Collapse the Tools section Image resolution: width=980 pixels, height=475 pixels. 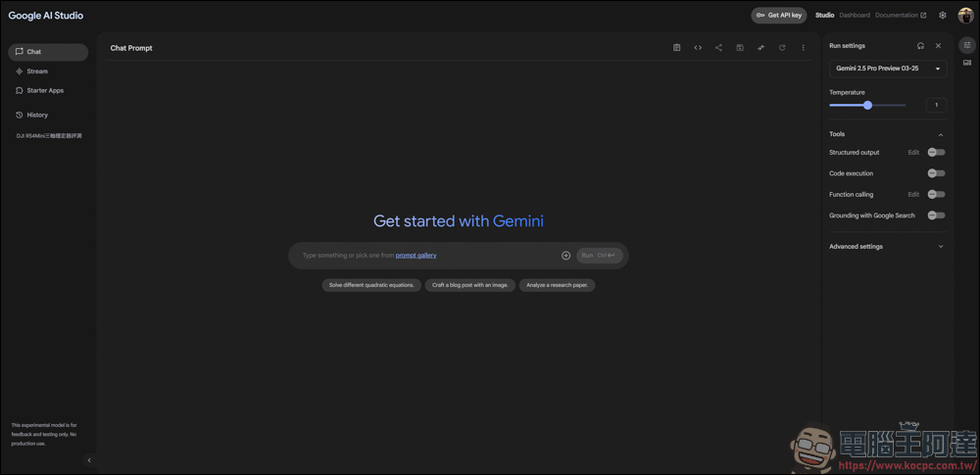941,134
